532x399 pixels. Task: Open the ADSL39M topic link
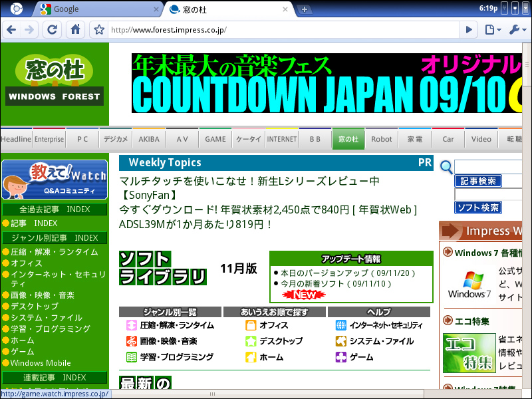[195, 224]
